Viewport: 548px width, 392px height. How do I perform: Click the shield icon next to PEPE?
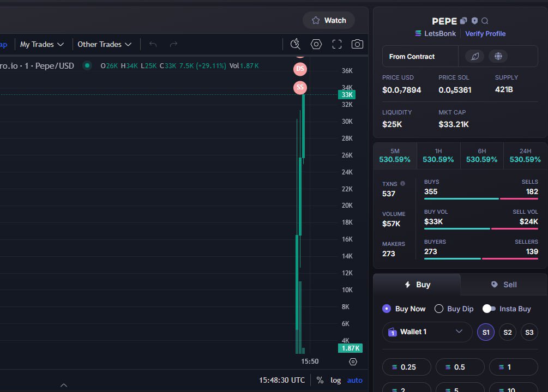pos(474,21)
